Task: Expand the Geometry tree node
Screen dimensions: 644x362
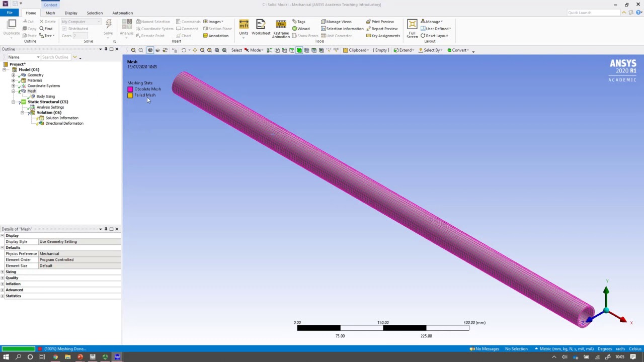Action: 13,75
